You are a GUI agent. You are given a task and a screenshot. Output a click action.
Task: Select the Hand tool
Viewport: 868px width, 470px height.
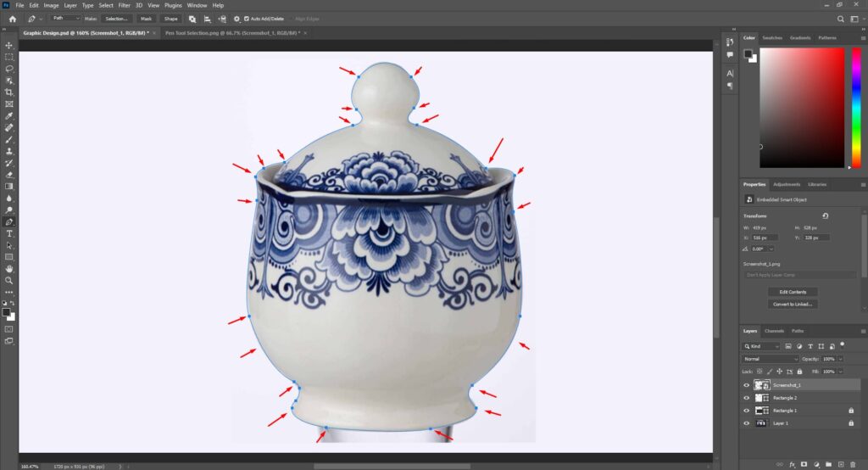point(8,269)
